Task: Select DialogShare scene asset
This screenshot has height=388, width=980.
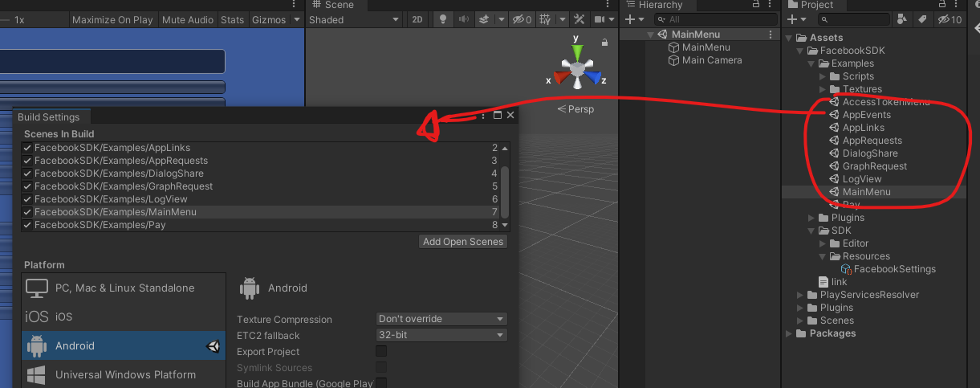Action: (x=863, y=153)
